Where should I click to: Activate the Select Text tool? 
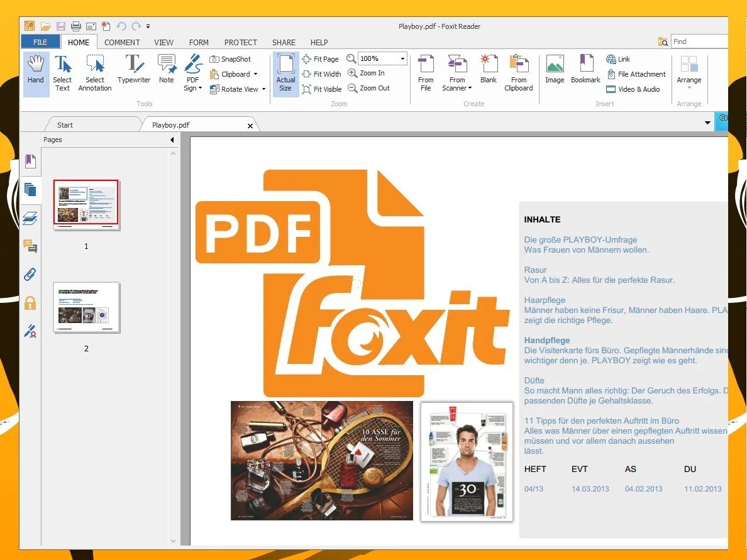pyautogui.click(x=62, y=74)
